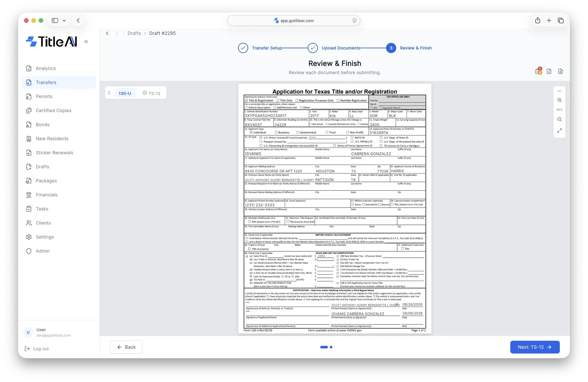Check the Trust applicant type box
The width and height of the screenshot is (588, 382).
[x=327, y=132]
